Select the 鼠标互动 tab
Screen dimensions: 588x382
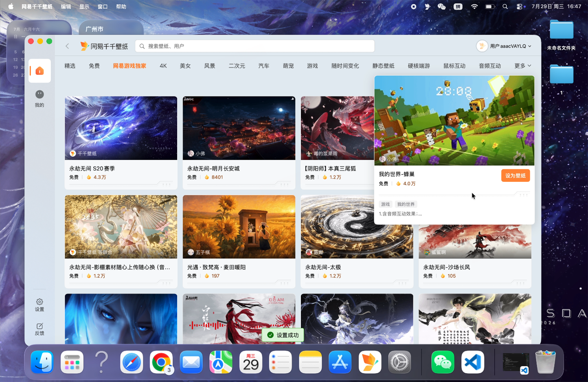coord(454,66)
